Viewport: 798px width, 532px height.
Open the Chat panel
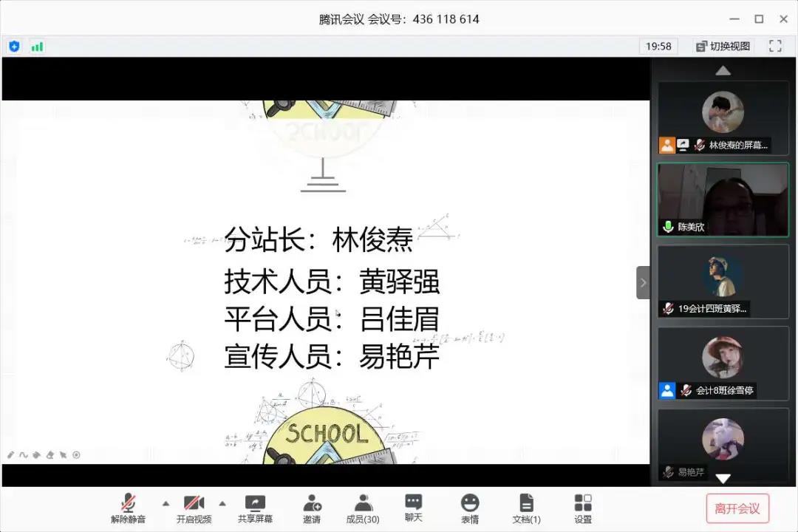tap(413, 507)
